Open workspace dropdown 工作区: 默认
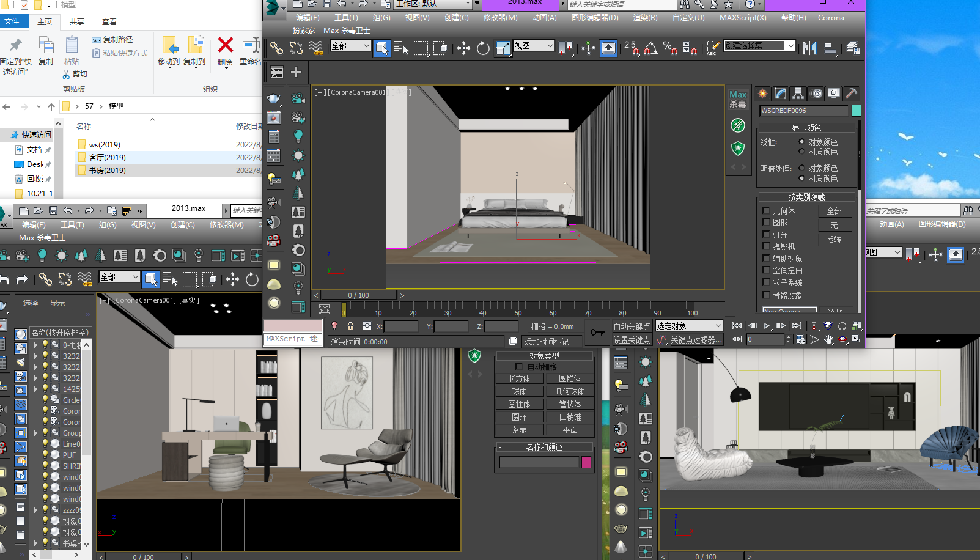The width and height of the screenshot is (980, 560). pyautogui.click(x=433, y=4)
